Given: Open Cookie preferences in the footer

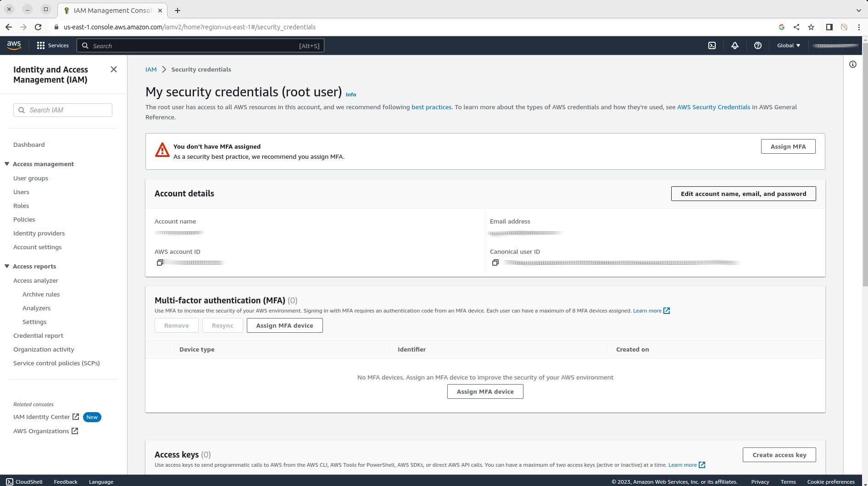Looking at the screenshot, I should (x=831, y=482).
